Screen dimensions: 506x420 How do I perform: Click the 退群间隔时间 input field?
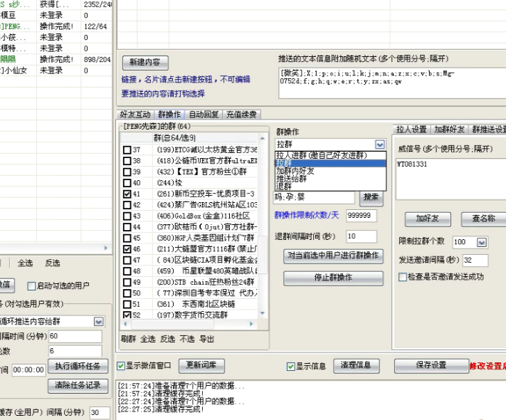pyautogui.click(x=362, y=236)
